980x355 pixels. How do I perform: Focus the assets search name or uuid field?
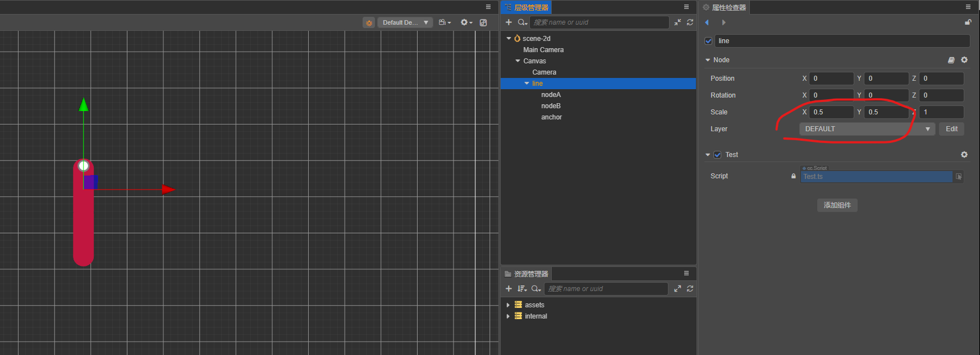[606, 289]
